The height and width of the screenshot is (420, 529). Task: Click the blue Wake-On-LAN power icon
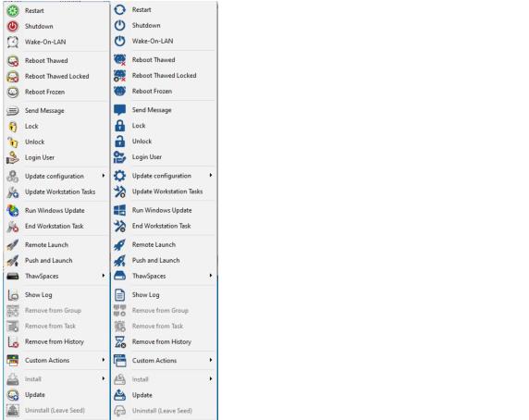120,41
